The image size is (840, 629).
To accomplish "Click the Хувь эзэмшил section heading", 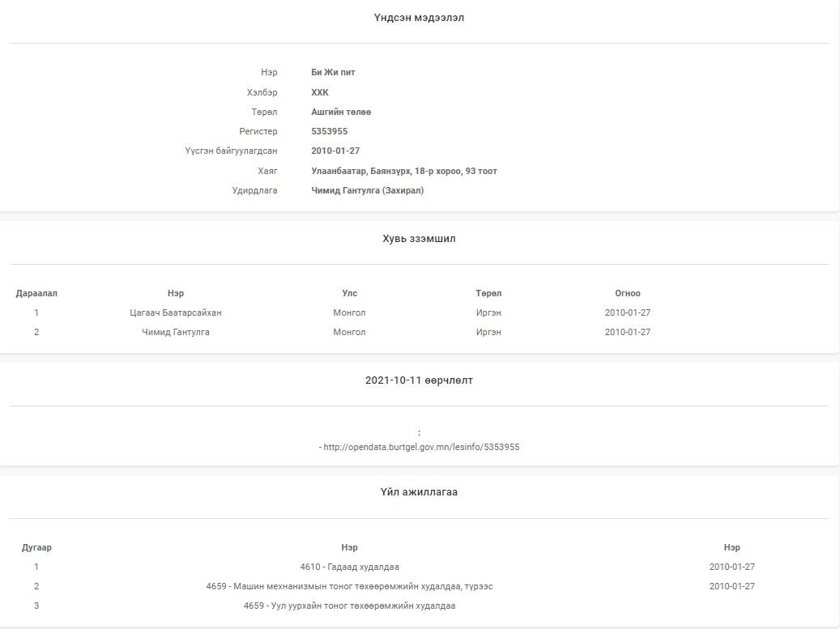I will tap(419, 239).
